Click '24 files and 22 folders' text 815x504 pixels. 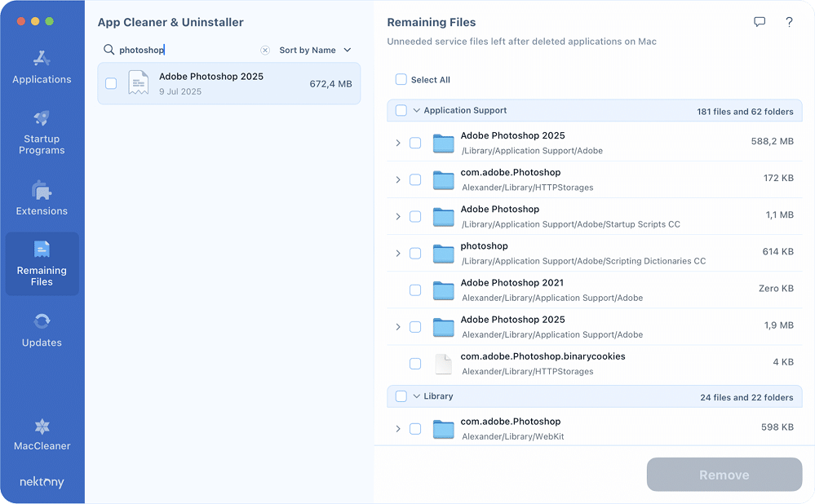coord(746,397)
